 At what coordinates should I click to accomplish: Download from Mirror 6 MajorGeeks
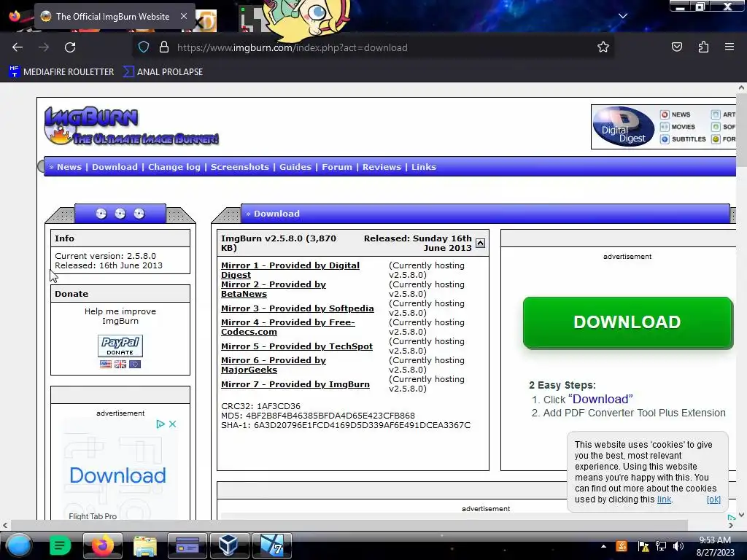(274, 365)
